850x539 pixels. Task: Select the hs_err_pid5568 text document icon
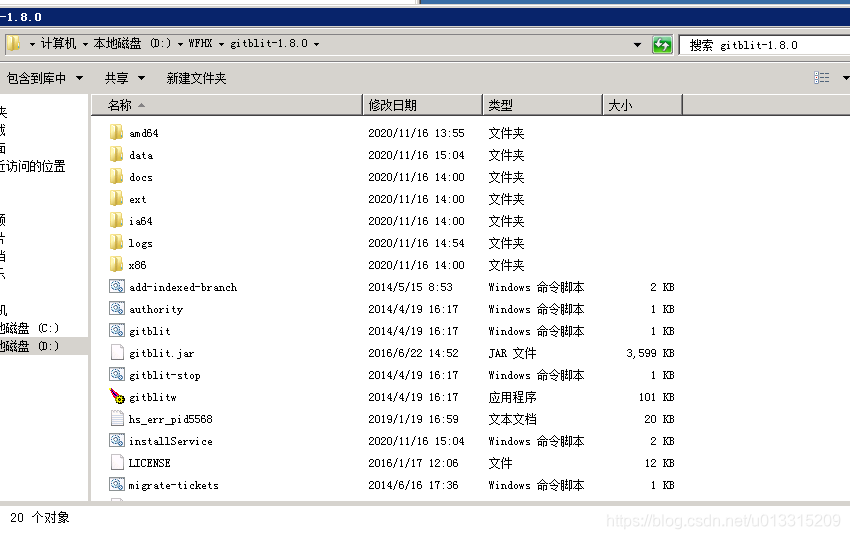tap(117, 419)
